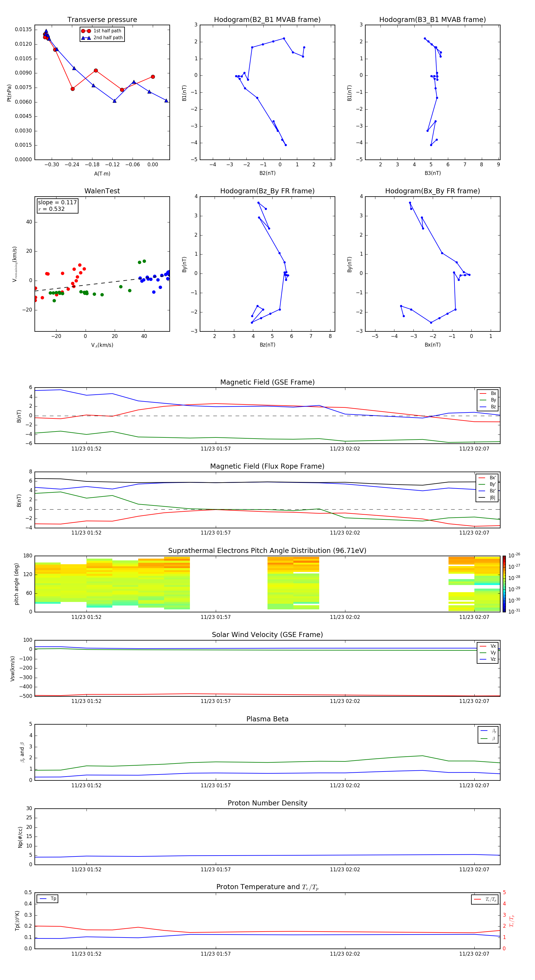Select the 'Hodogram(B2_B1 MVAB frame)' title
Screen dimensions: 535x980
point(267,19)
